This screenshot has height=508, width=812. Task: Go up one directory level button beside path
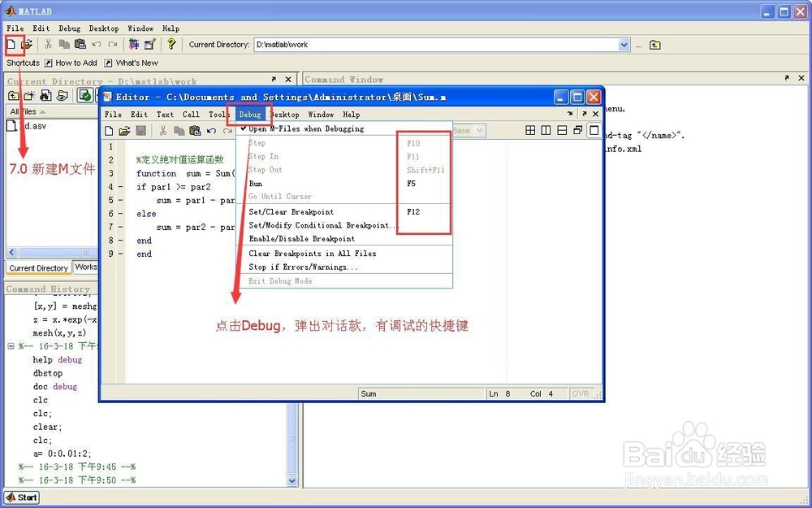tap(655, 45)
